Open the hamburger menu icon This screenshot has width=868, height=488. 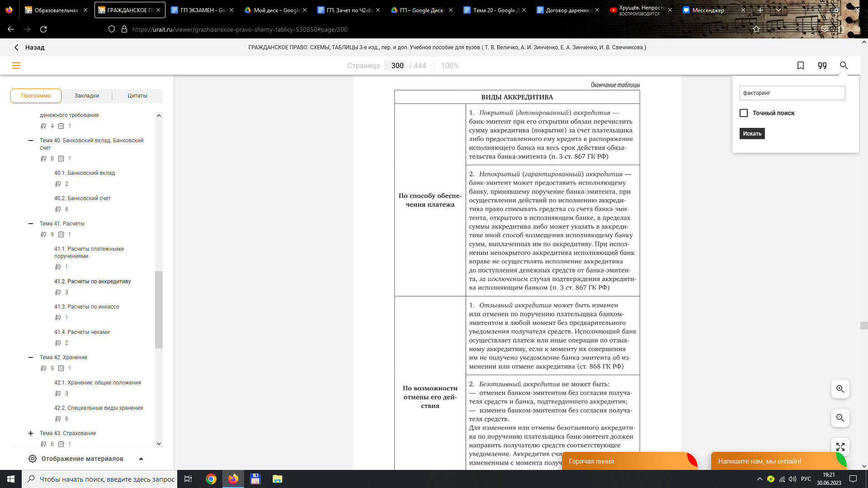coord(16,66)
